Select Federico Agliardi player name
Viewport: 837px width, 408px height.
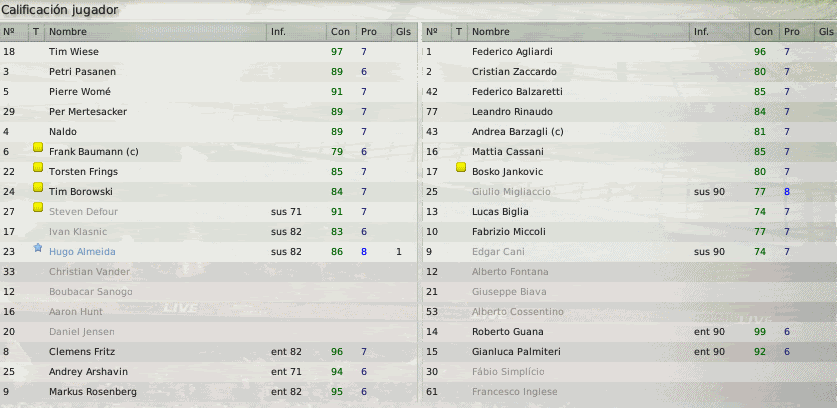pyautogui.click(x=512, y=52)
